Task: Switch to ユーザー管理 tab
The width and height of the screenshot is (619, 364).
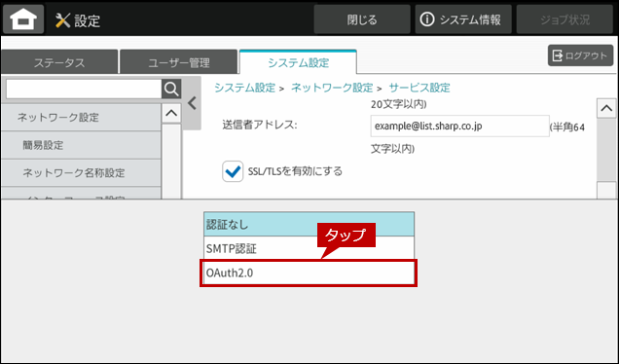Action: 178,62
